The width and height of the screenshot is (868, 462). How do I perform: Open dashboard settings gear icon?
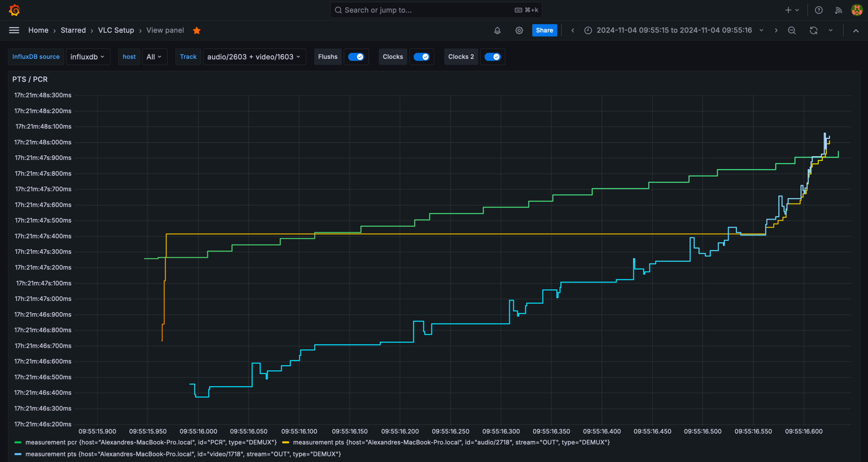(519, 31)
